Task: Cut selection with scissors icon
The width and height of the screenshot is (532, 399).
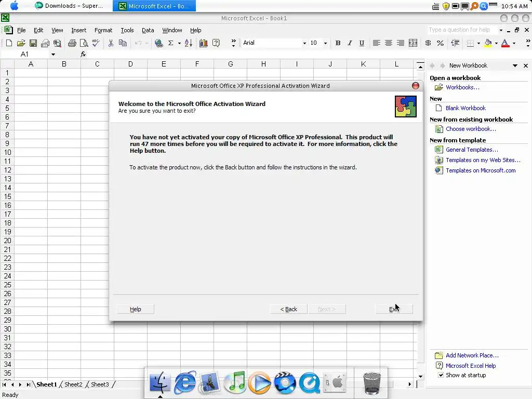Action: point(111,43)
